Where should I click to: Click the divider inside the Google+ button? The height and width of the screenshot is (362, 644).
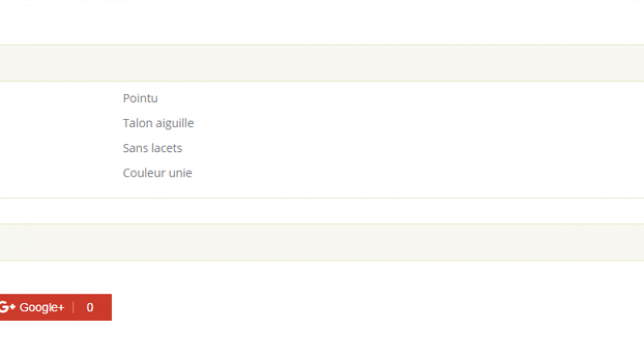tap(73, 307)
